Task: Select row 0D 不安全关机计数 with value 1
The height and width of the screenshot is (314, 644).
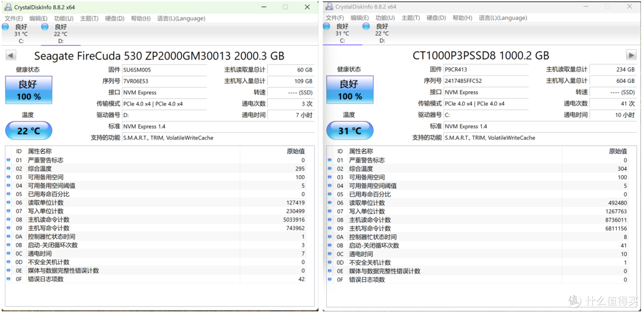Action: coord(478,263)
